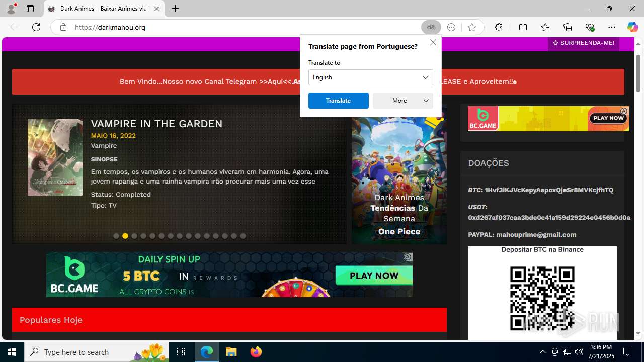Click the blue Translate button
Screen dimensions: 644x362
pyautogui.click(x=338, y=101)
